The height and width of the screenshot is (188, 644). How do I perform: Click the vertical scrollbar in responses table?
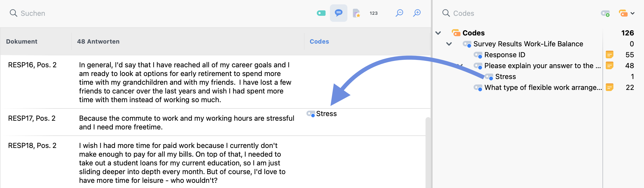click(x=428, y=153)
